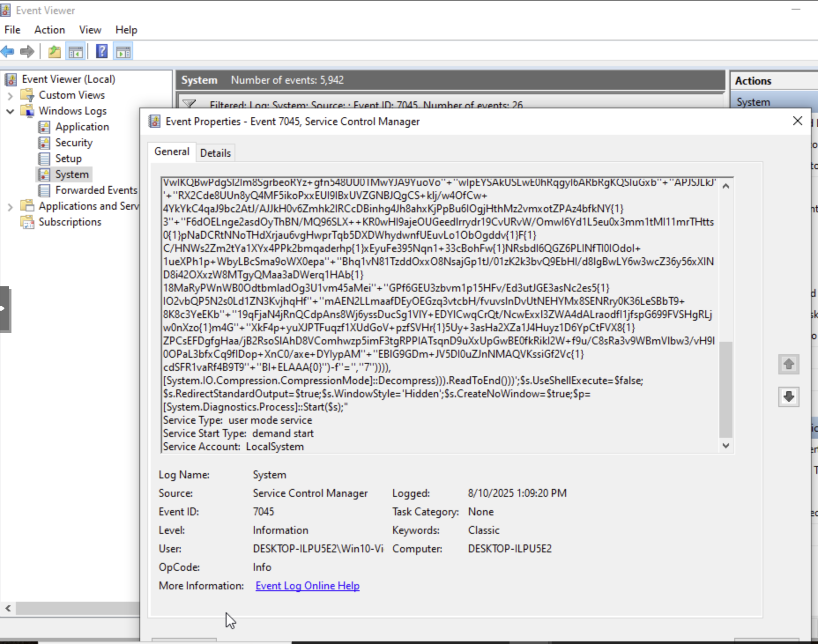Click the Windows Logs folder icon

[x=27, y=111]
